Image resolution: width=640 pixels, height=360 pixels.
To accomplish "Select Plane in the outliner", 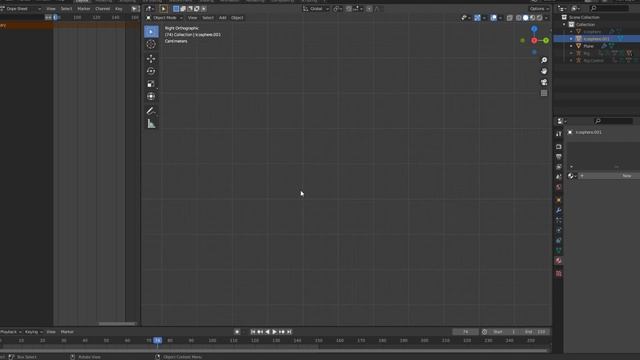I will tap(589, 46).
